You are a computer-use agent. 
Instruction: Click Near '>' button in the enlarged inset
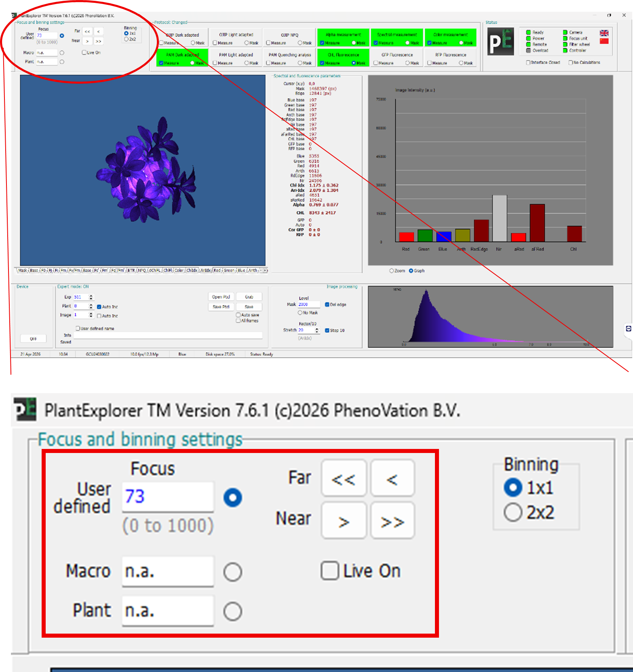[344, 520]
